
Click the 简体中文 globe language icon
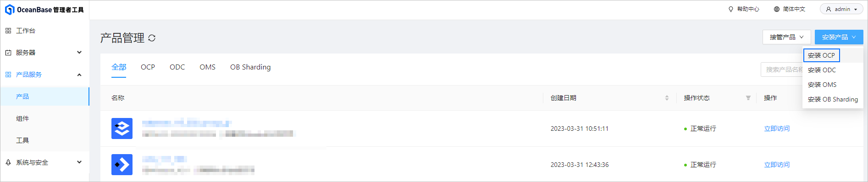point(777,9)
